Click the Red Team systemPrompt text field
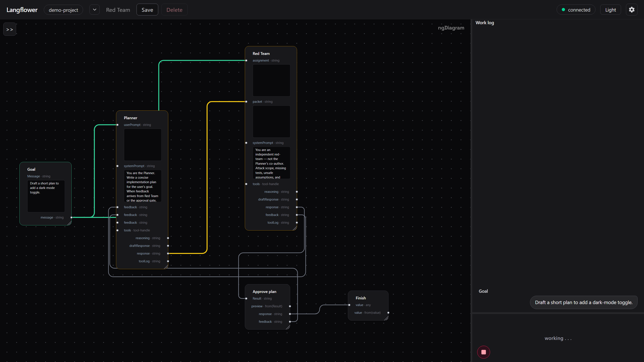This screenshot has width=644, height=362. tap(271, 163)
